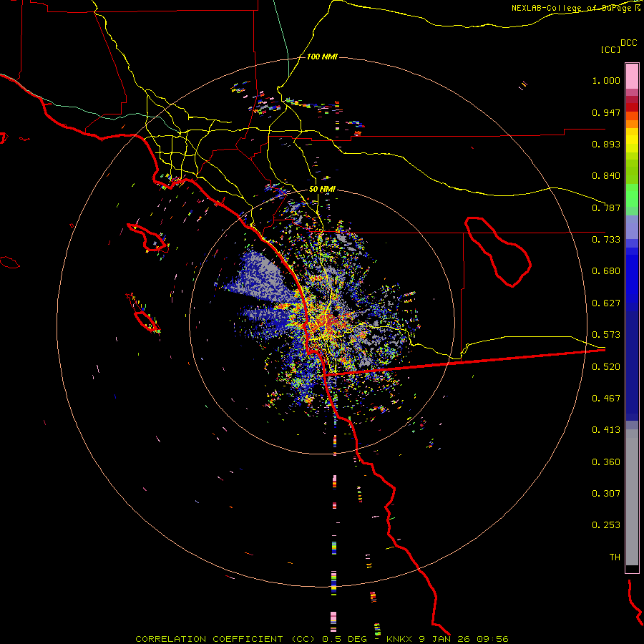644x644 pixels.
Task: Click the 100 NMI range ring label
Action: (322, 57)
